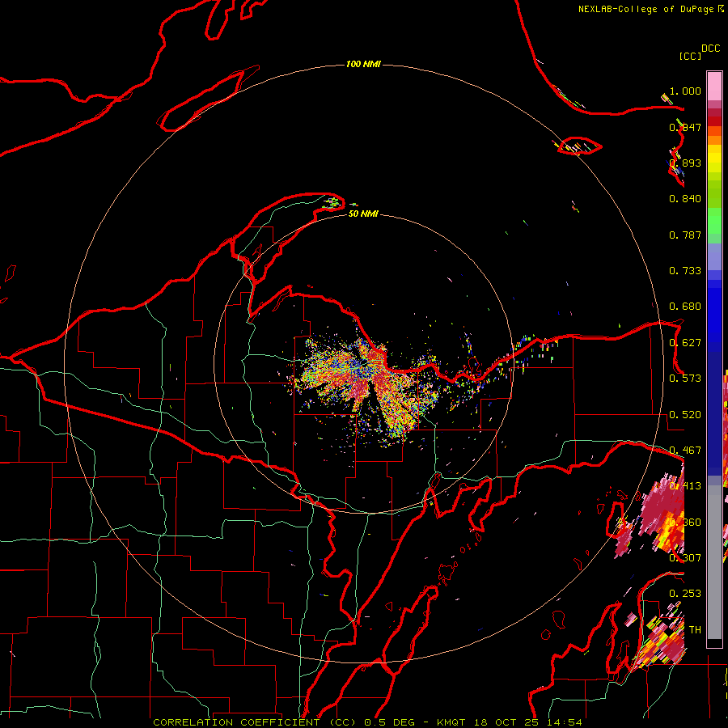Image resolution: width=728 pixels, height=728 pixels.
Task: Click the [CC] units label
Action: tap(690, 56)
